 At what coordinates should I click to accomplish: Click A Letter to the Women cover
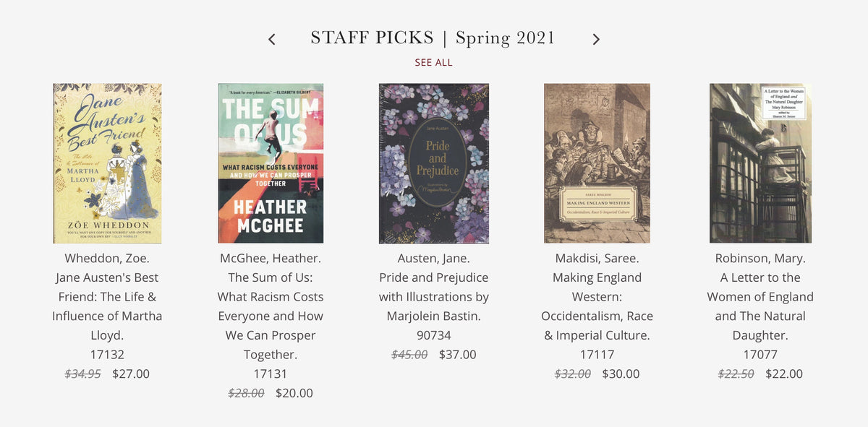coord(760,163)
